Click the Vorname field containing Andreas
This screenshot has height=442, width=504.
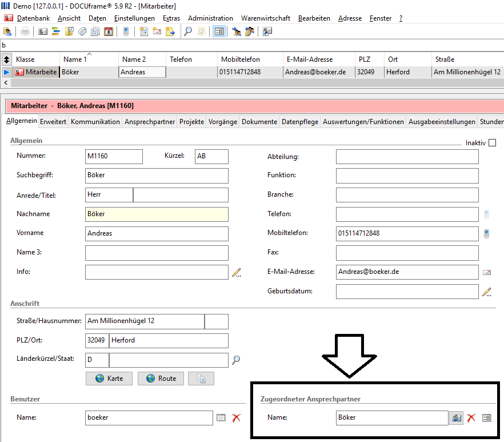[157, 234]
